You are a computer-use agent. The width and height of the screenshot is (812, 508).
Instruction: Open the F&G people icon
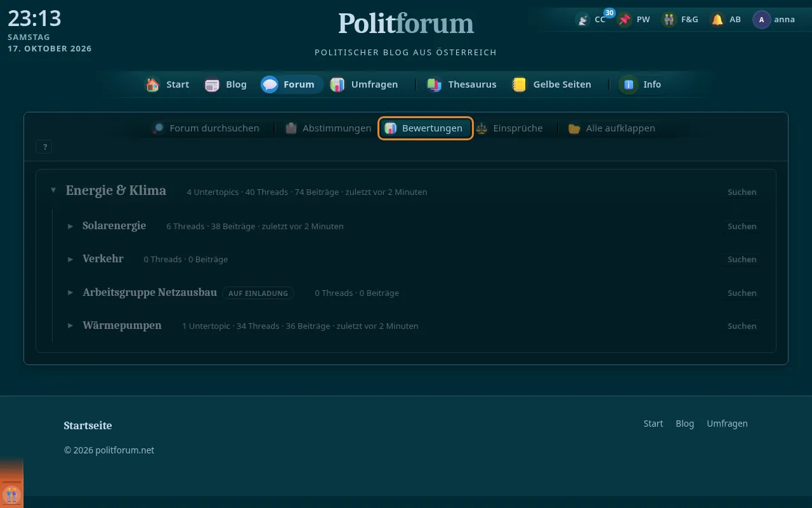click(669, 20)
